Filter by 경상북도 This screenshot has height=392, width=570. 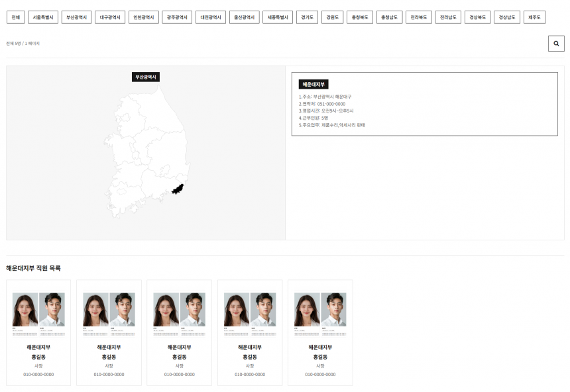[x=478, y=17]
